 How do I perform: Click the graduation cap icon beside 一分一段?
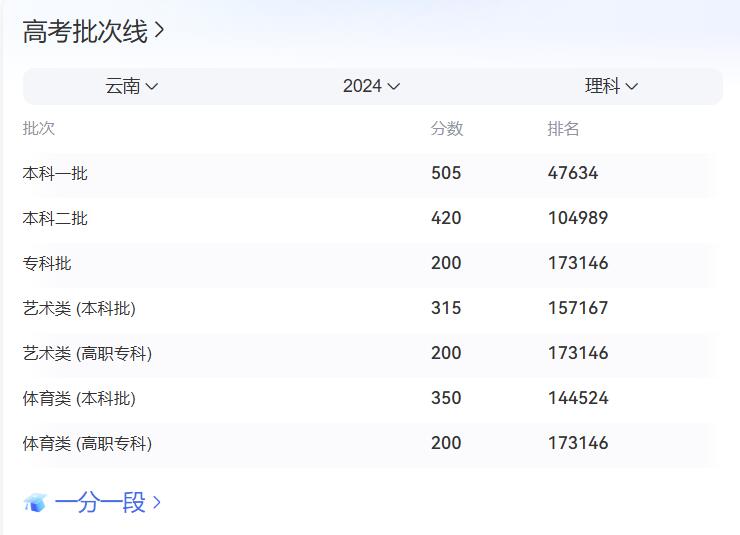[35, 503]
